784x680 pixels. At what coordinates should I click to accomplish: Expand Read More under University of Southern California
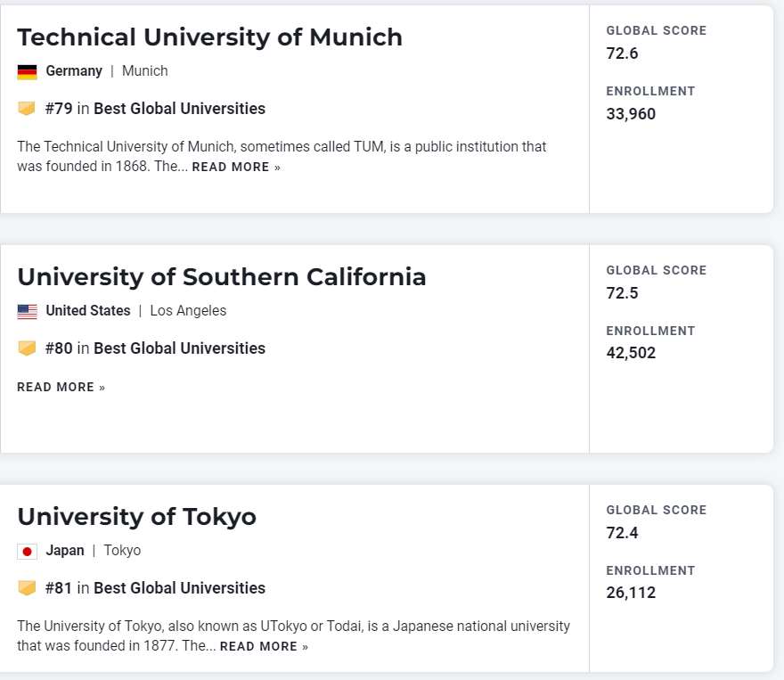pos(61,388)
